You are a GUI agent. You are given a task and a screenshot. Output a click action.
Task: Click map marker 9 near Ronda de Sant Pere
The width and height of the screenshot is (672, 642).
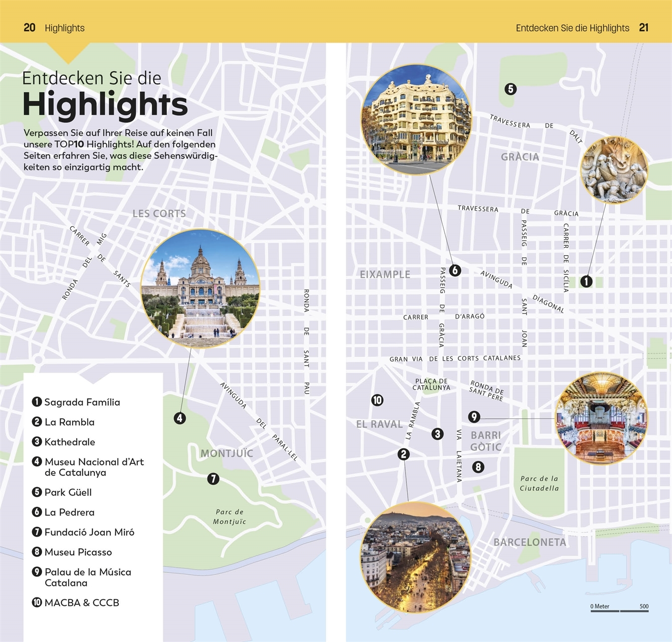click(x=474, y=416)
